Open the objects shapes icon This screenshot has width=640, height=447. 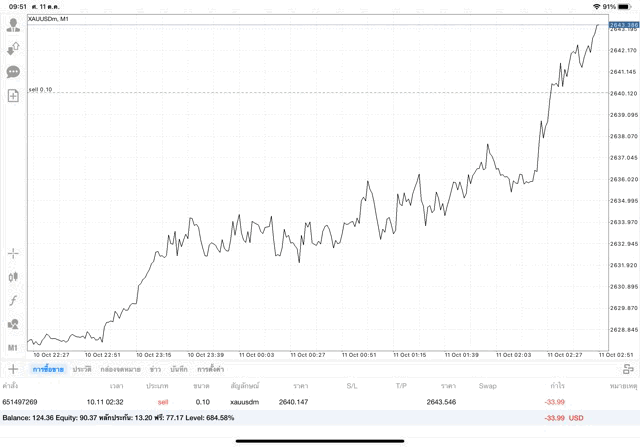coord(13,324)
